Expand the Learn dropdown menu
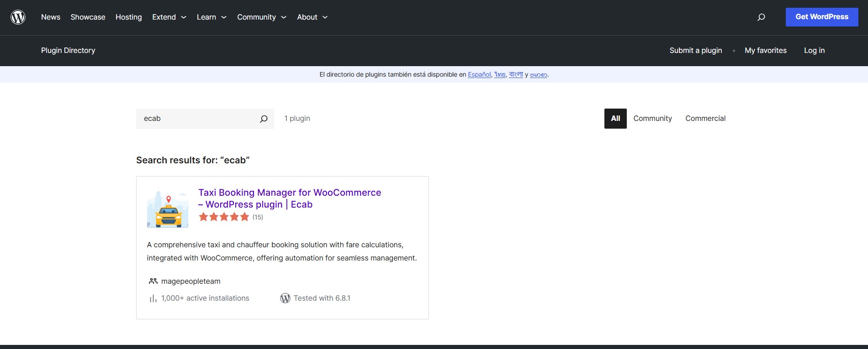Screen dimensions: 868x349 pyautogui.click(x=212, y=17)
